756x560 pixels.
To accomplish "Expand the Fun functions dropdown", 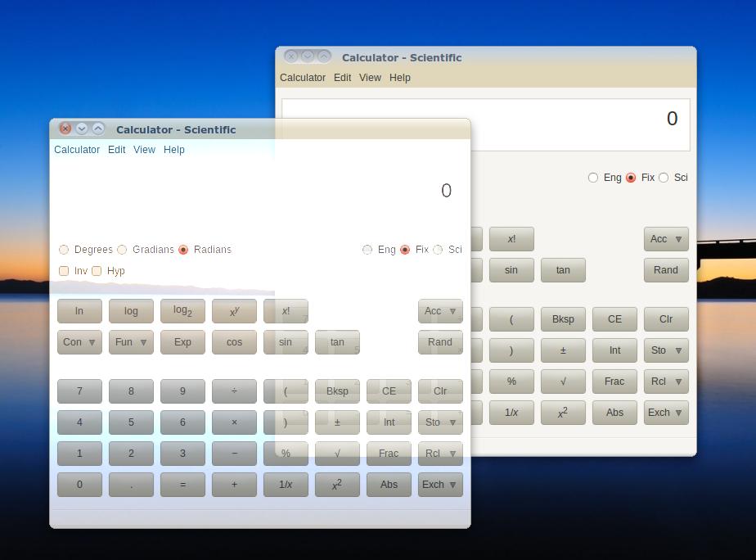I will point(131,342).
